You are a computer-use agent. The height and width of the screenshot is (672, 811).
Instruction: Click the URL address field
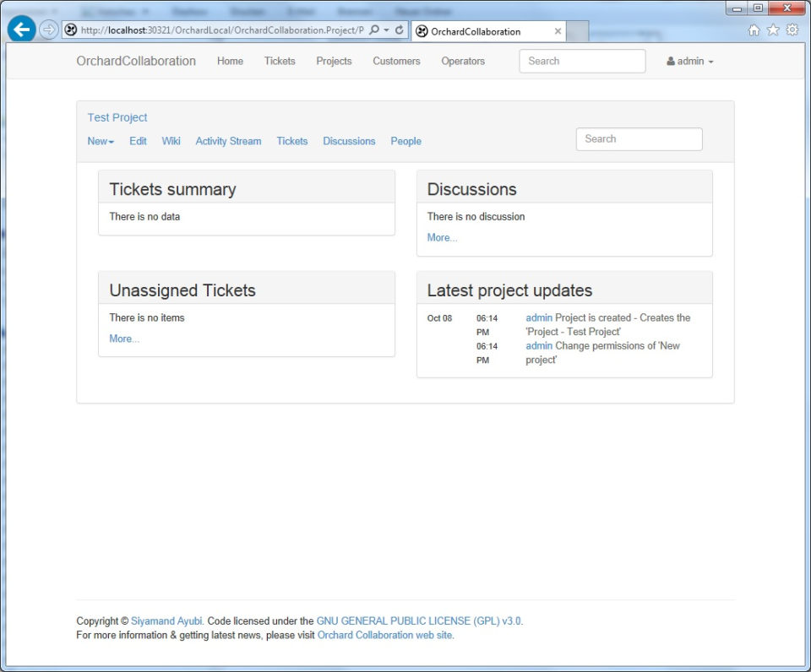point(222,30)
